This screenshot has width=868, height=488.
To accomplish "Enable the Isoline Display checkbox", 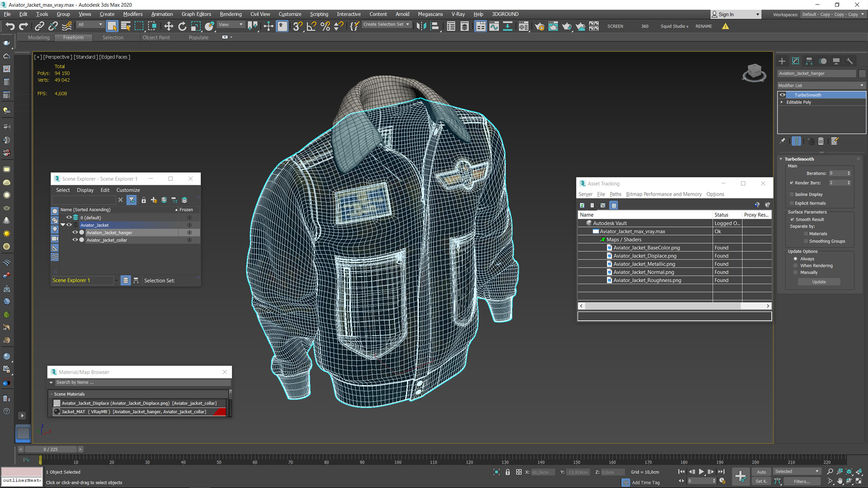I will 792,194.
